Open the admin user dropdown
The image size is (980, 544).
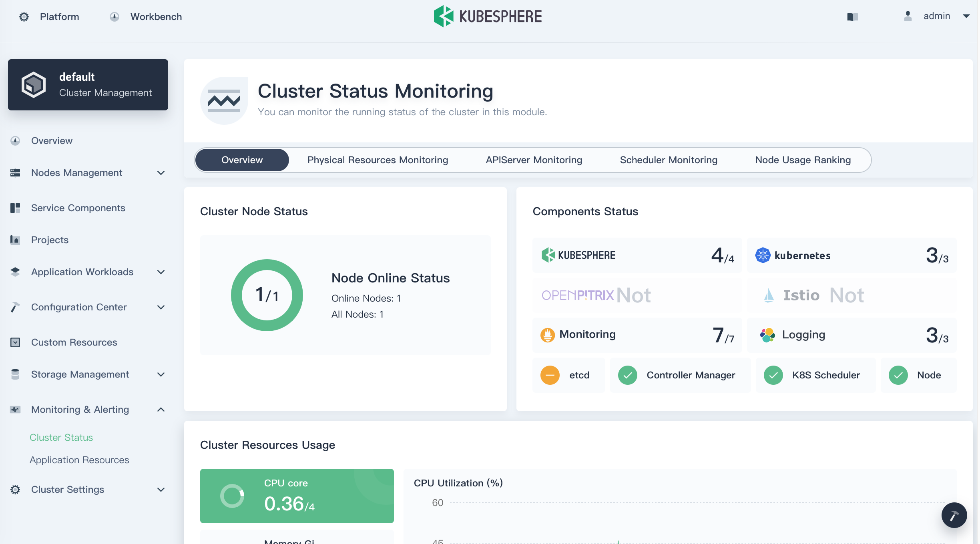click(x=937, y=16)
